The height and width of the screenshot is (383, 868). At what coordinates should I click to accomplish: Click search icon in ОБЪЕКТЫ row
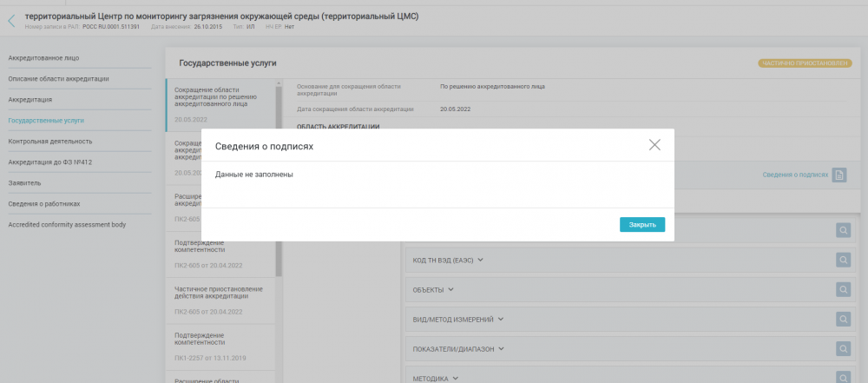coord(843,289)
